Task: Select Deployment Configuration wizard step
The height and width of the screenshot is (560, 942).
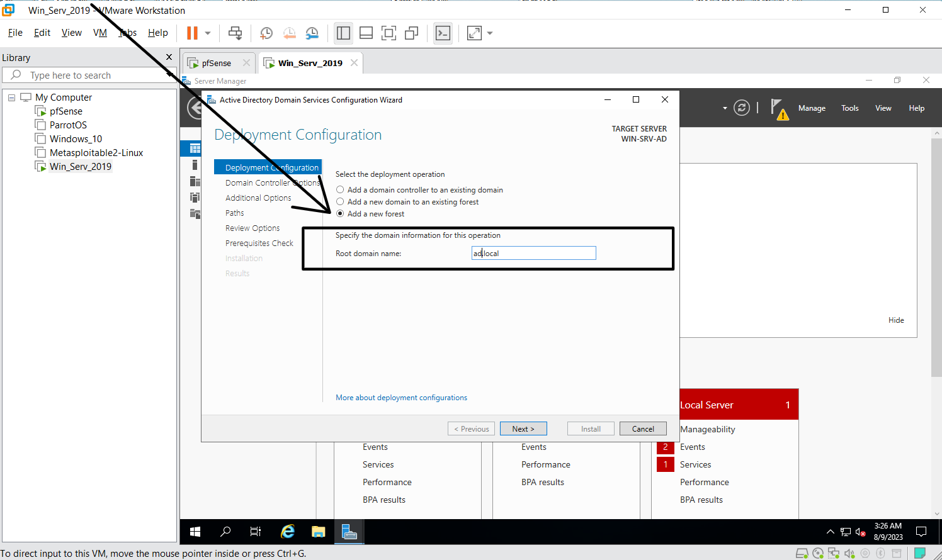Action: tap(268, 167)
